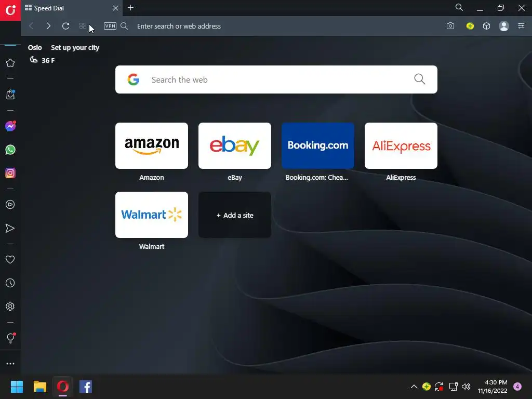Expand the system tray hidden icons chevron
532x399 pixels.
(x=414, y=387)
